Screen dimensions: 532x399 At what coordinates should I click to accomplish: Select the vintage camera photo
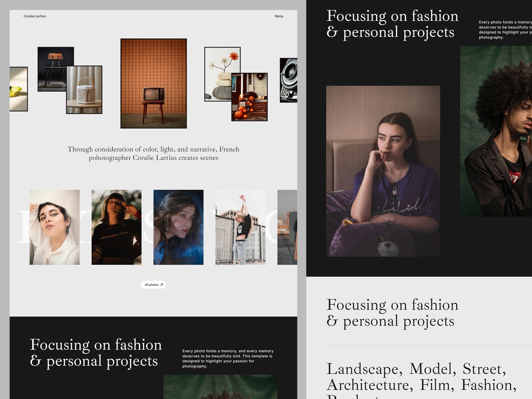pos(288,80)
